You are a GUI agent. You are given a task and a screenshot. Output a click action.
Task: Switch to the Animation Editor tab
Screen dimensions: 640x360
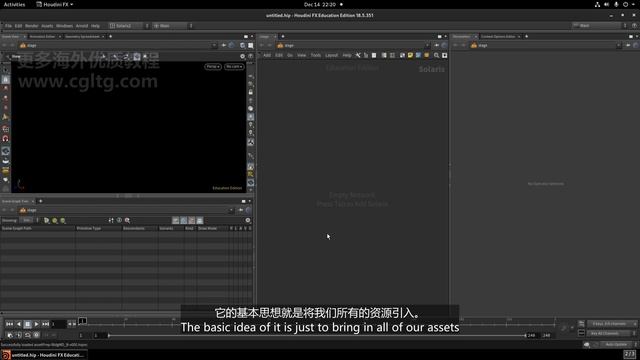click(42, 36)
